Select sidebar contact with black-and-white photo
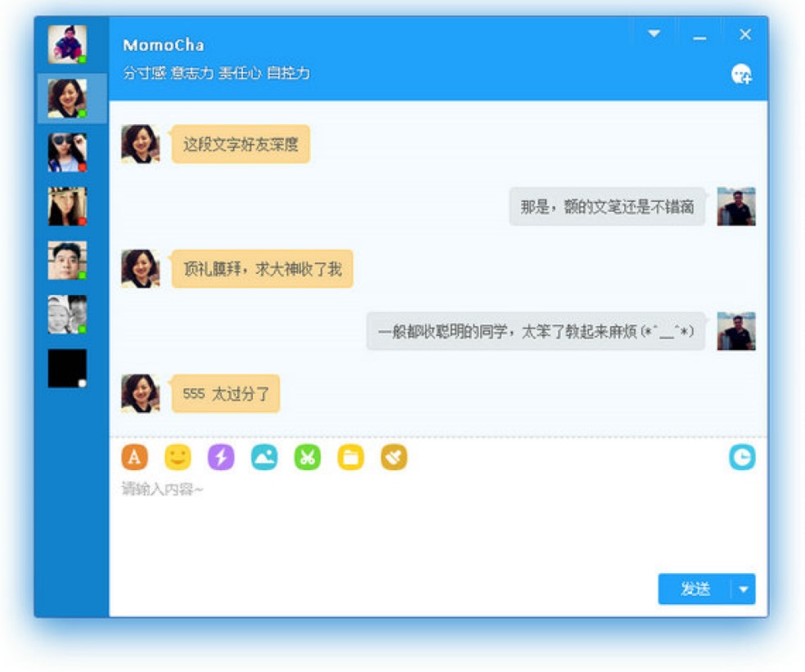 (67, 315)
